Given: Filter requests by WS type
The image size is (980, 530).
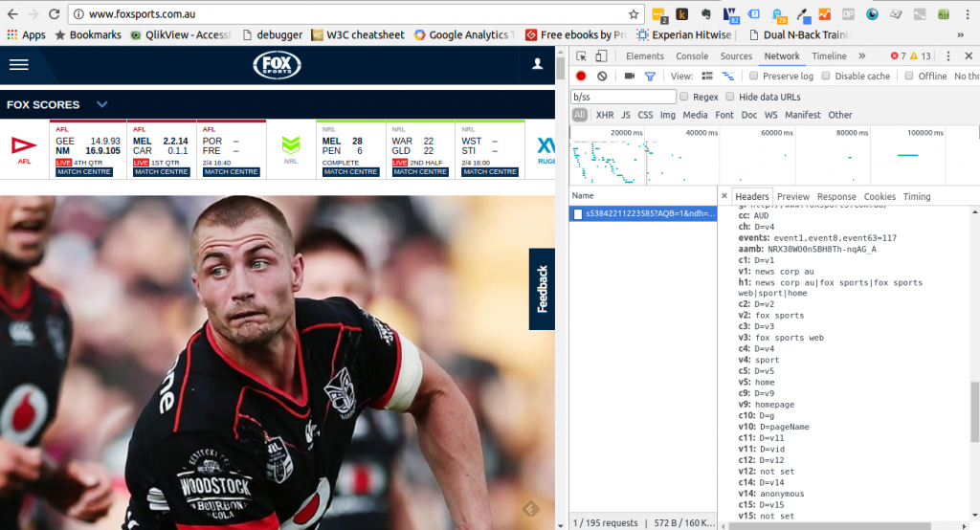Looking at the screenshot, I should pos(771,115).
